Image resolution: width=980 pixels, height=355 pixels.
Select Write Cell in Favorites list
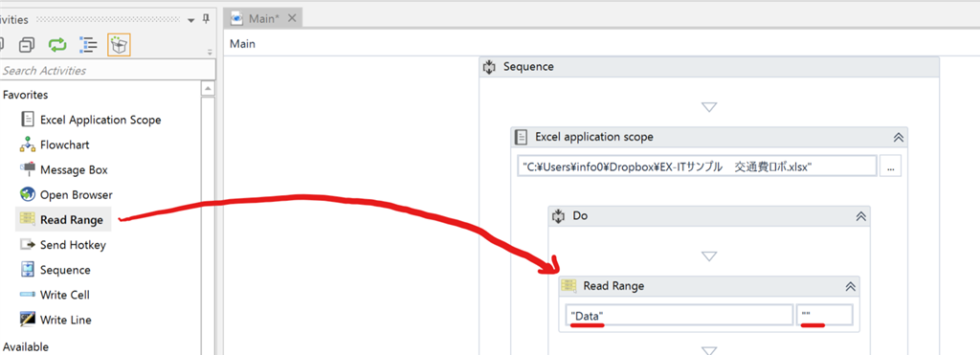pyautogui.click(x=65, y=295)
